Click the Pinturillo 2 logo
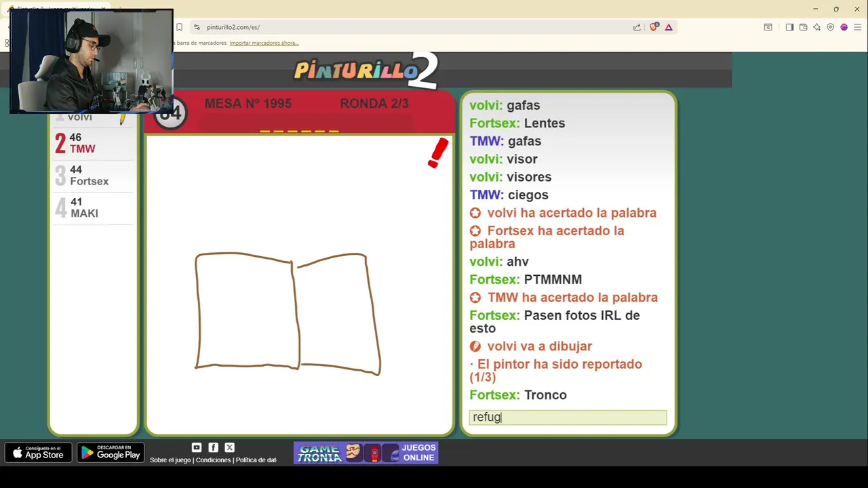The image size is (868, 488). [366, 70]
